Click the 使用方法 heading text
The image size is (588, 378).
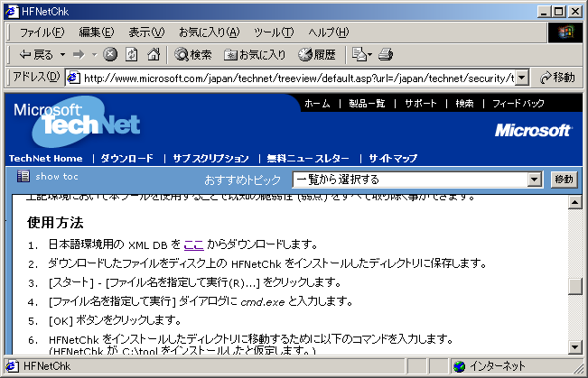click(x=55, y=223)
